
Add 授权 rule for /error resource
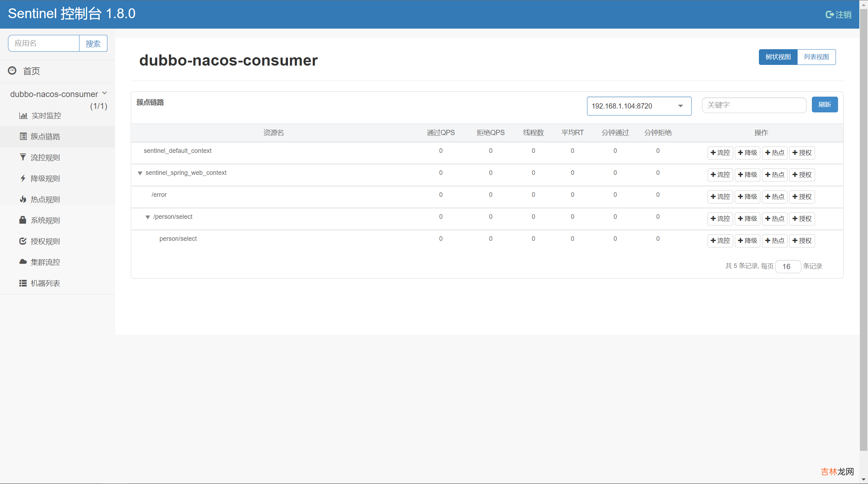point(802,197)
